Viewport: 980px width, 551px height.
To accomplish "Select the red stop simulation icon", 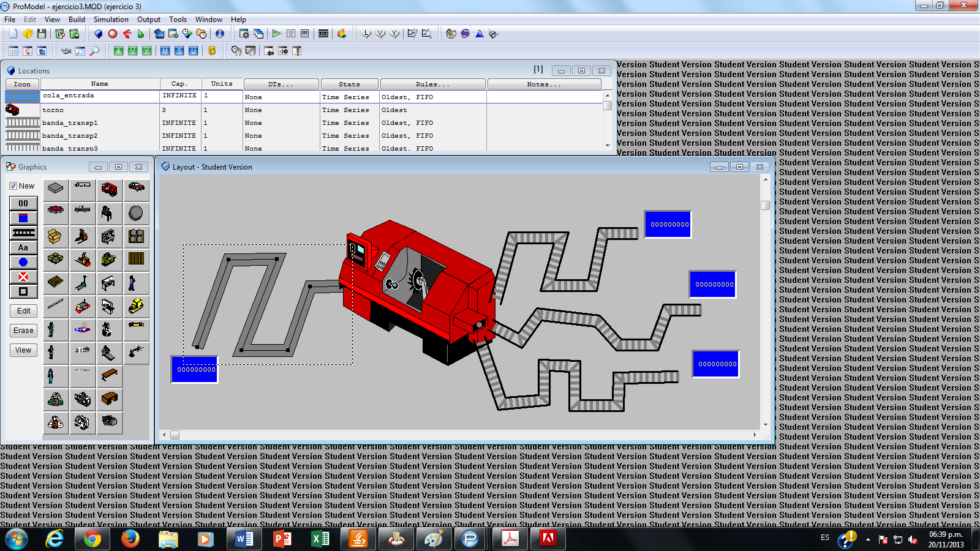I will tap(111, 34).
